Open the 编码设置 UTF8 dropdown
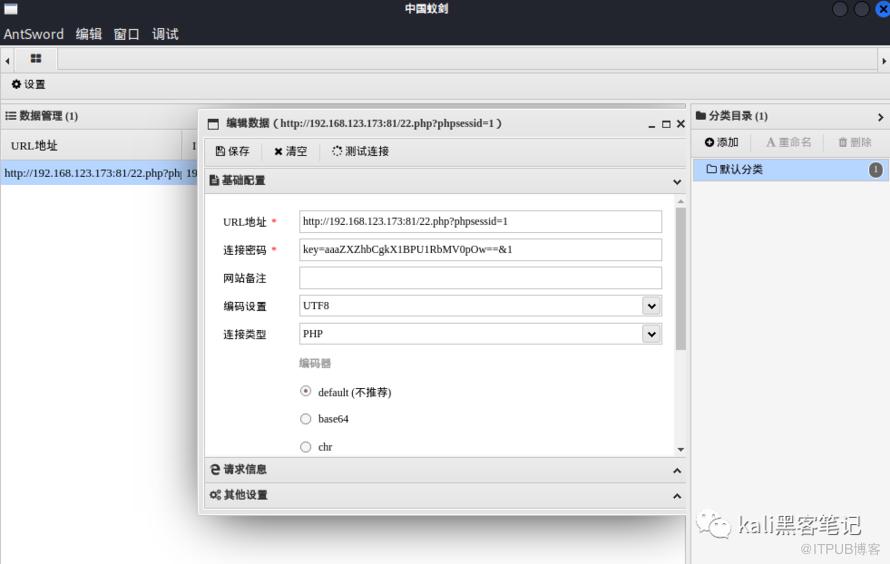The image size is (890, 564). (x=652, y=306)
